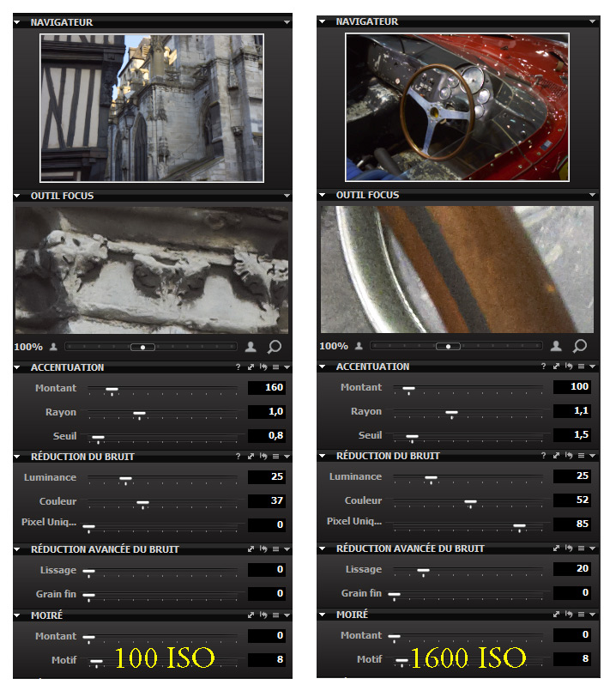
Task: Click stone carving focus preview, 100 ISO panel
Action: click(x=152, y=270)
